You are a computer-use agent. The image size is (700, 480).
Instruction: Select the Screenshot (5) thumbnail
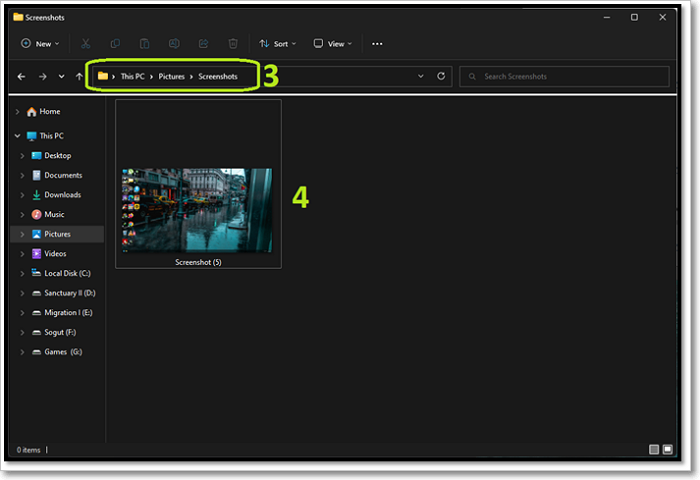(198, 212)
